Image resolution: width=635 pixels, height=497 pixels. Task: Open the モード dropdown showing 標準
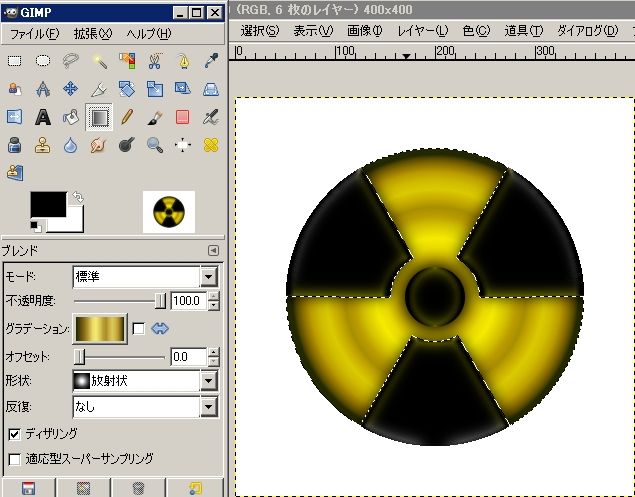click(x=146, y=277)
